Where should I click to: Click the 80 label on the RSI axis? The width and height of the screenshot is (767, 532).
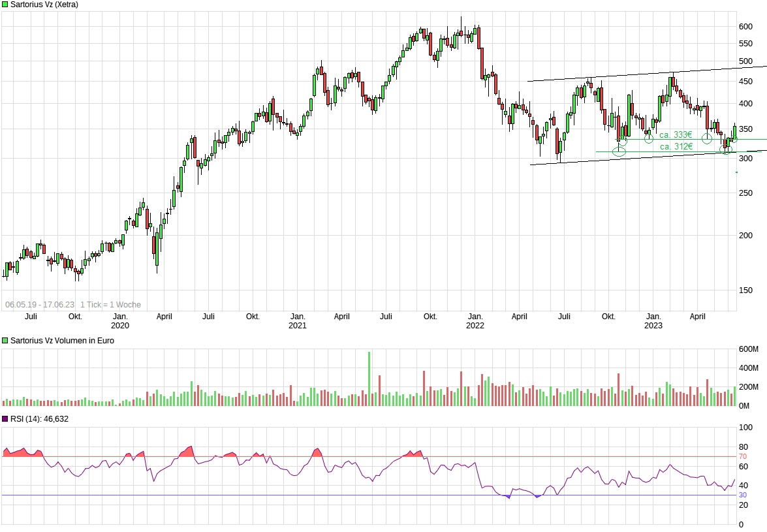(744, 447)
